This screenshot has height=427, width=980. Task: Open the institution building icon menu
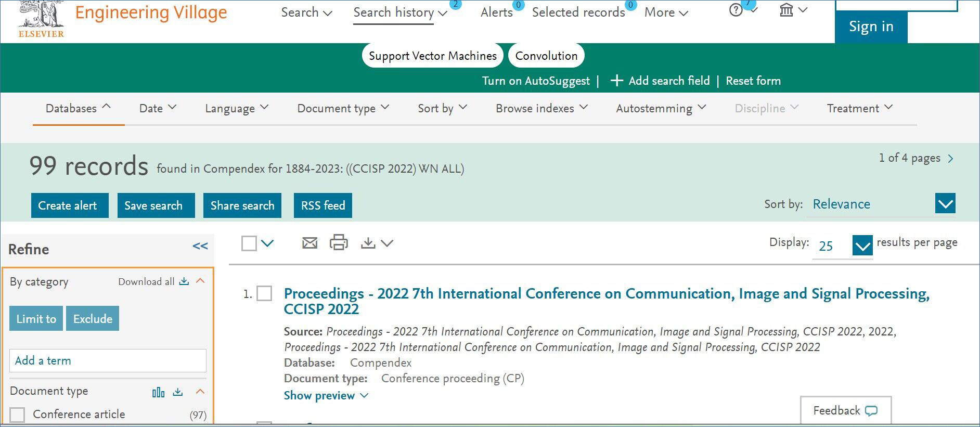coord(786,10)
